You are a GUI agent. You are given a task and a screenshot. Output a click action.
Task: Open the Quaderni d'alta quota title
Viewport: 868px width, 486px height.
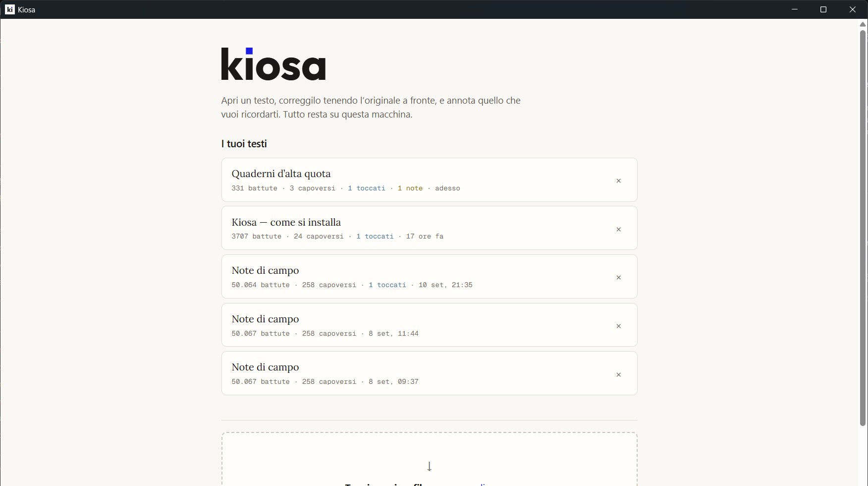click(x=281, y=174)
